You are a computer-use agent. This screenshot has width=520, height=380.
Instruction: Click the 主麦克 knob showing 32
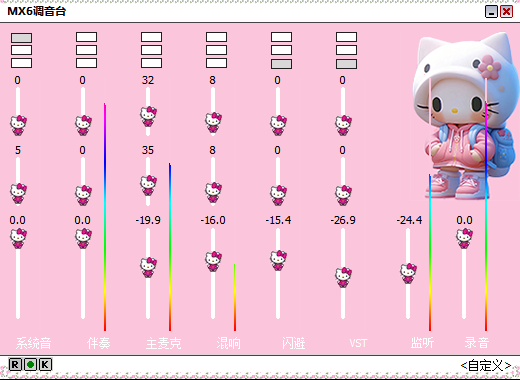click(148, 116)
